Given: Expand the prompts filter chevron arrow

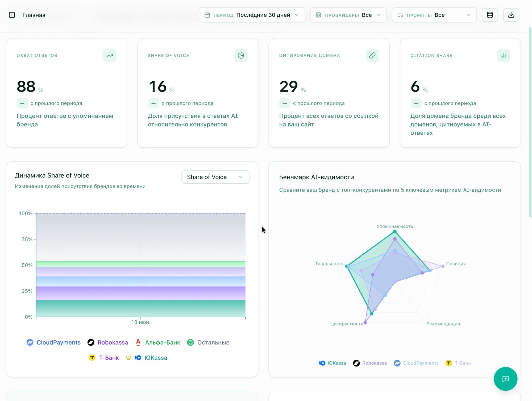Looking at the screenshot, I should 468,15.
